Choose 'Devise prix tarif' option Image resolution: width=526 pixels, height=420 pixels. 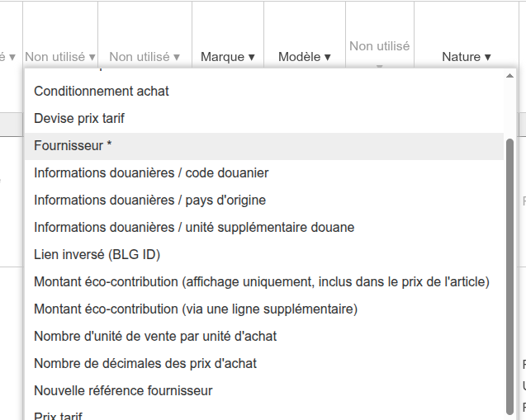coord(264,119)
